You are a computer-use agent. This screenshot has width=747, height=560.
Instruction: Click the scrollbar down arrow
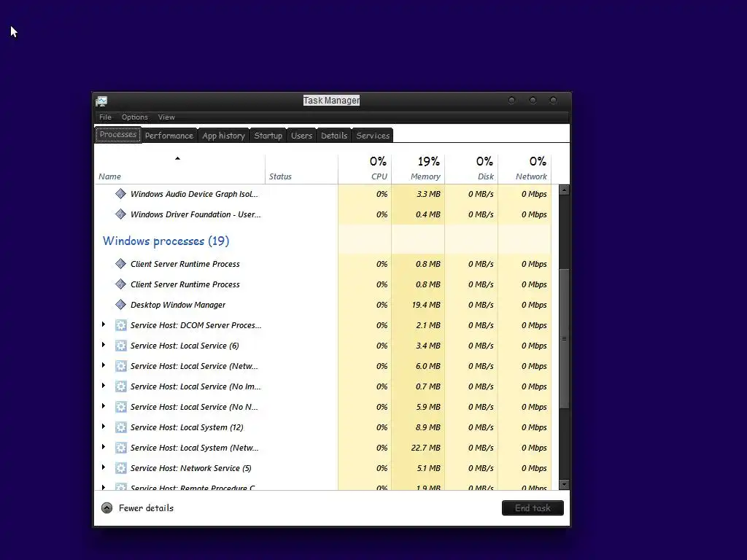564,485
